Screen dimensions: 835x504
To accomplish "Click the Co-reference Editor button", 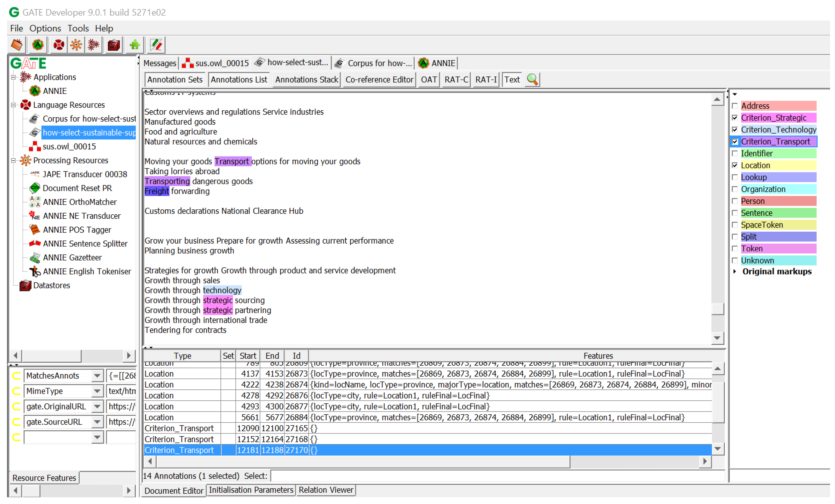I will point(379,80).
